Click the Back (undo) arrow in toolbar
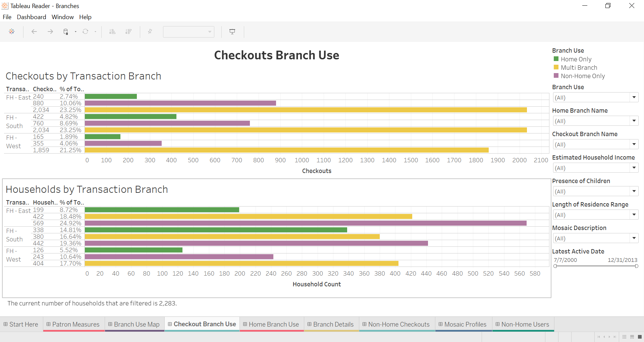The image size is (644, 342). point(34,32)
